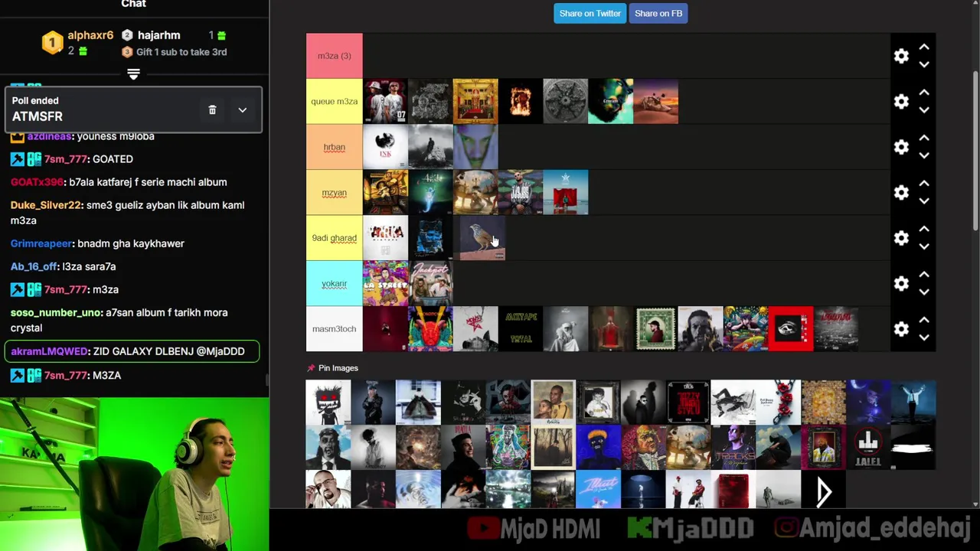The image size is (980, 551).
Task: Move queue m3za tier up
Action: (x=924, y=93)
